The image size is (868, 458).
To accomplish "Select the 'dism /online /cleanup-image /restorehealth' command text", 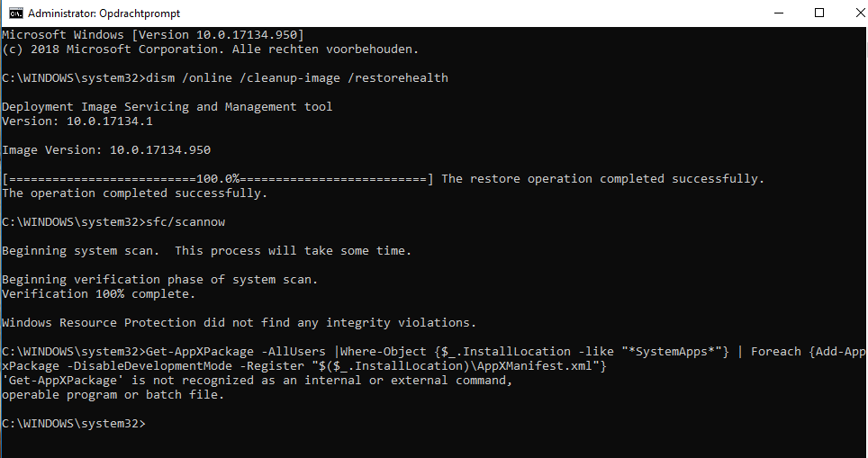I will pyautogui.click(x=297, y=78).
